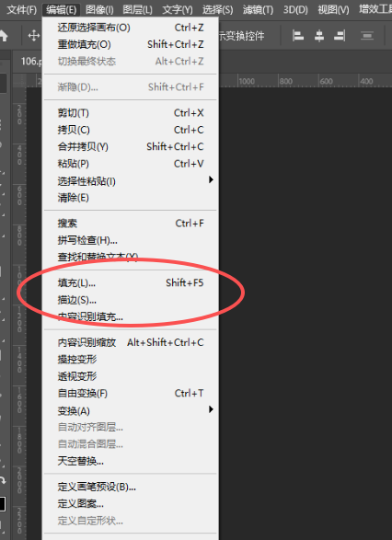This screenshot has height=540, width=392.
Task: Select 粘贴(P) menu entry
Action: 131,164
